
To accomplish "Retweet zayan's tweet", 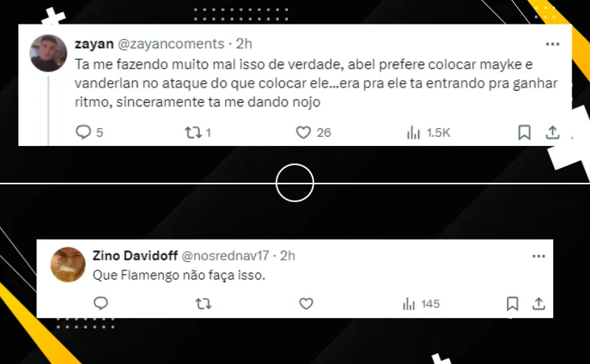I will (194, 132).
